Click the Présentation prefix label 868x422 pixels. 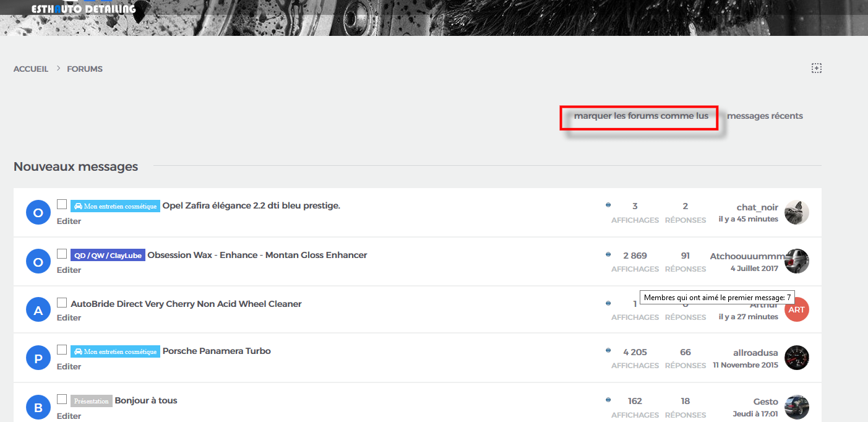(91, 401)
